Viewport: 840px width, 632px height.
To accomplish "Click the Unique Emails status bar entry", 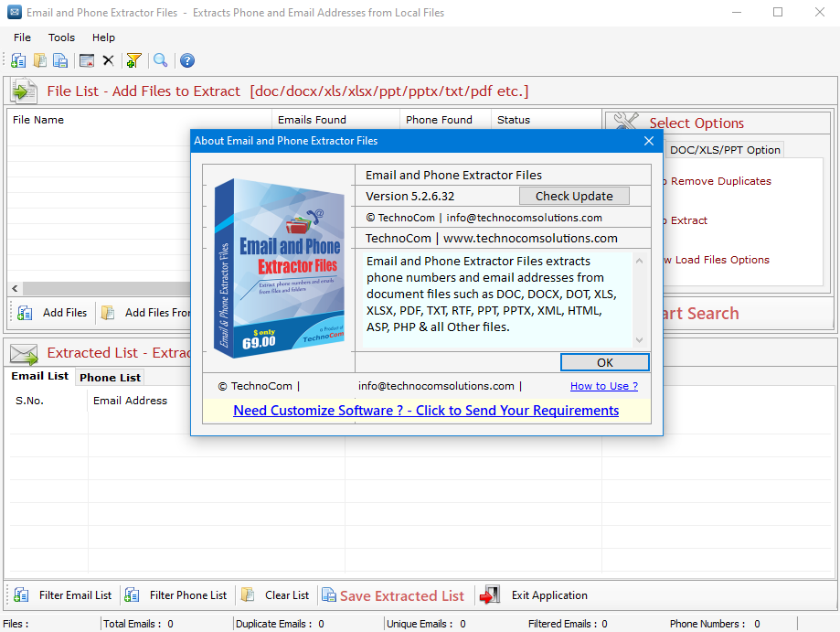I will click(x=426, y=624).
